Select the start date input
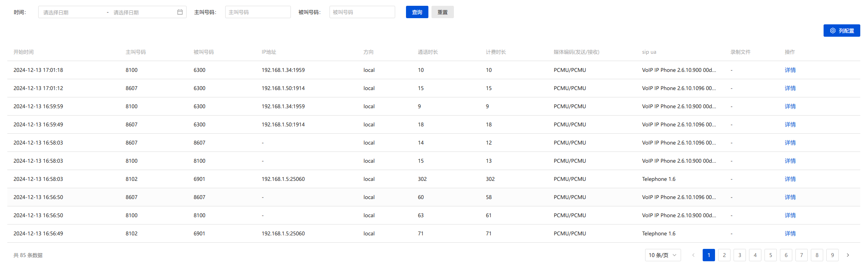This screenshot has height=274, width=868. [x=71, y=12]
